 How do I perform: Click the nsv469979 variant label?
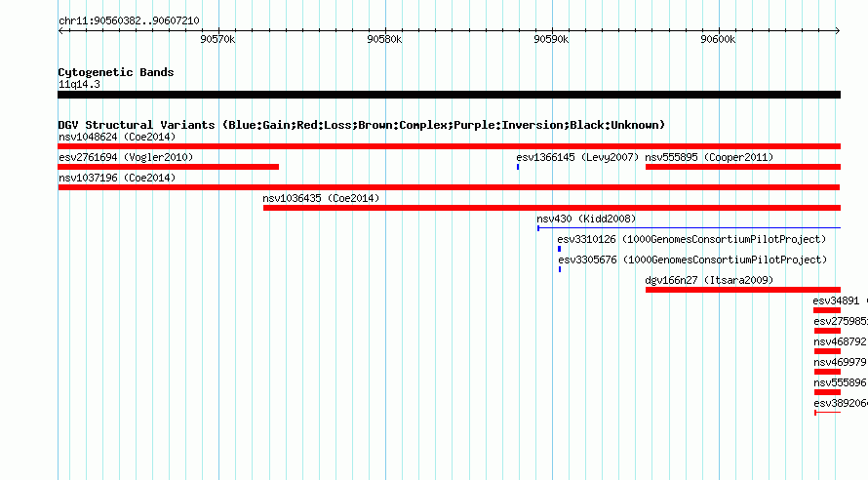840,362
